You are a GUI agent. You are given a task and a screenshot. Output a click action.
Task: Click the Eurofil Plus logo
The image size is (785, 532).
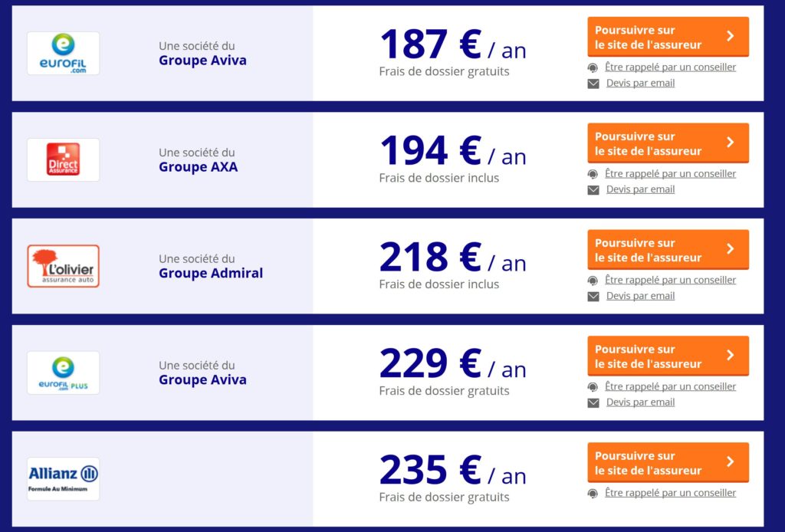[x=63, y=373]
